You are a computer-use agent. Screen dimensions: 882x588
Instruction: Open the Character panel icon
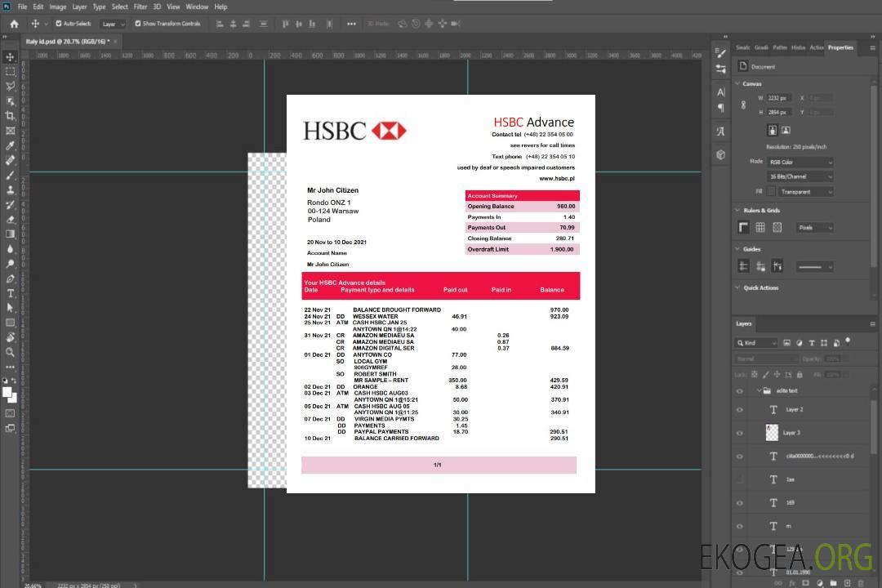tap(721, 91)
